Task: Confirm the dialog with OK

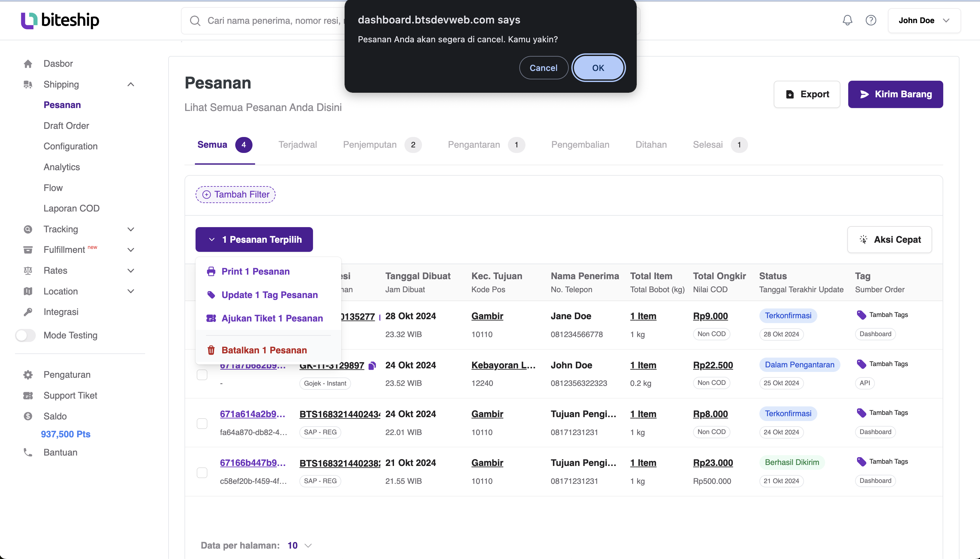Action: [598, 68]
